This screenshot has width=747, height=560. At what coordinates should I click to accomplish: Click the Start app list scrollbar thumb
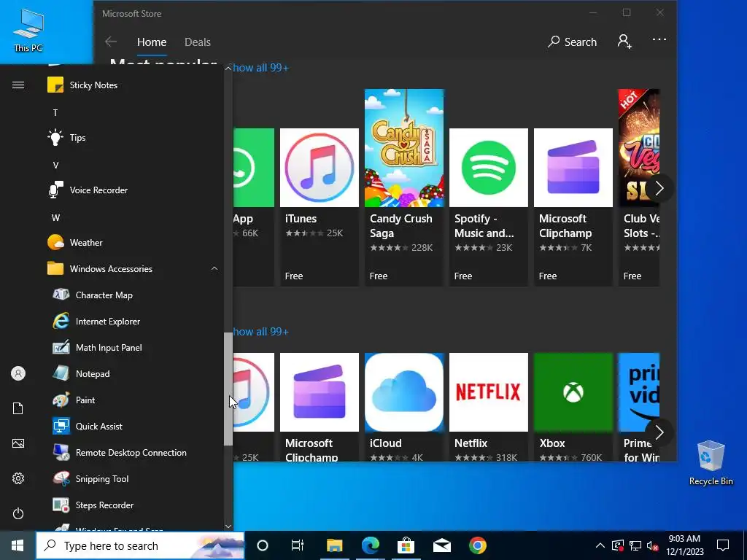[228, 389]
